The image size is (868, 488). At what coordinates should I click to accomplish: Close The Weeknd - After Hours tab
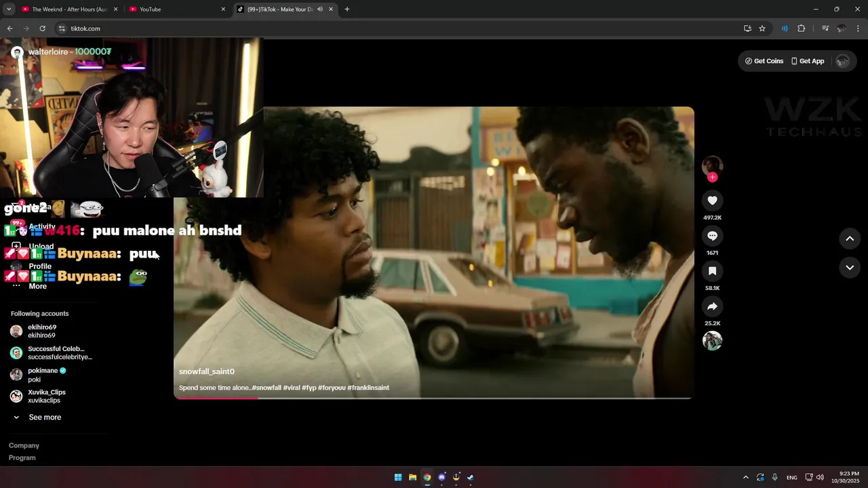click(x=115, y=9)
